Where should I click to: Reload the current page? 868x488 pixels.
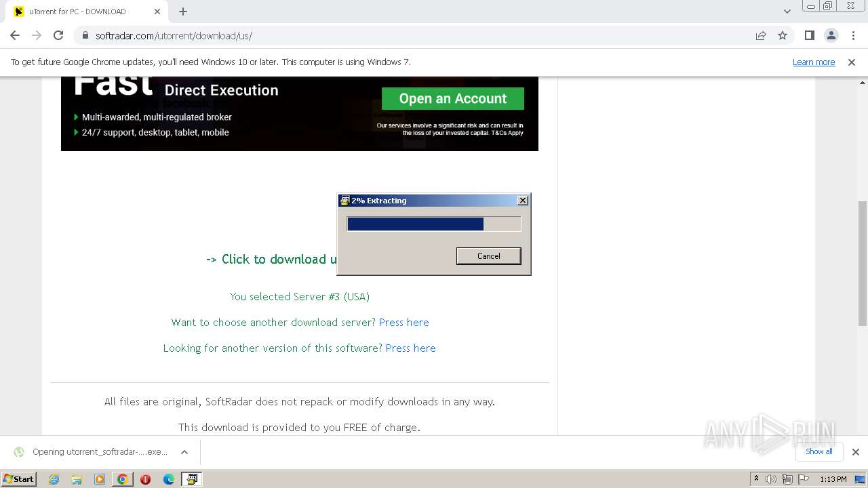(58, 35)
